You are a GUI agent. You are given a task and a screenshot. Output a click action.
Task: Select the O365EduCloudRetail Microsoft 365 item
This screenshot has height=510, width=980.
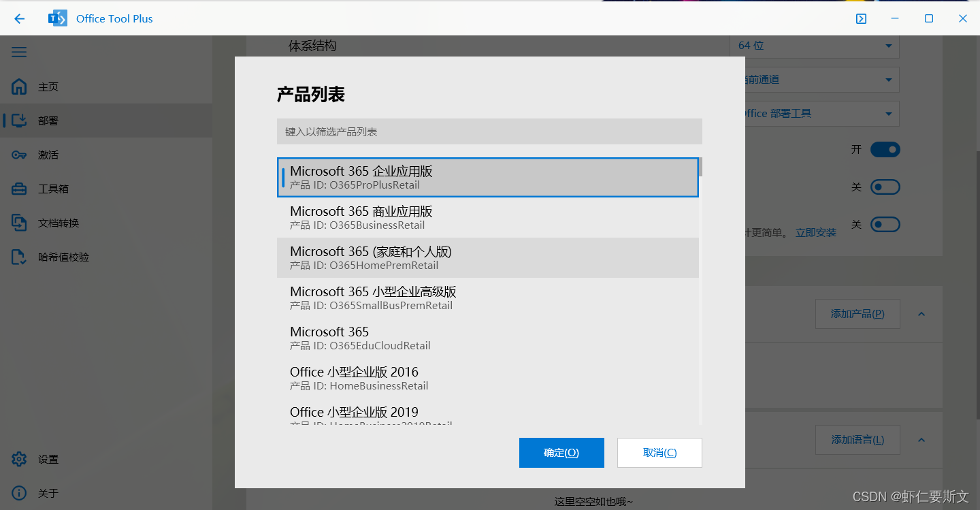[488, 338]
